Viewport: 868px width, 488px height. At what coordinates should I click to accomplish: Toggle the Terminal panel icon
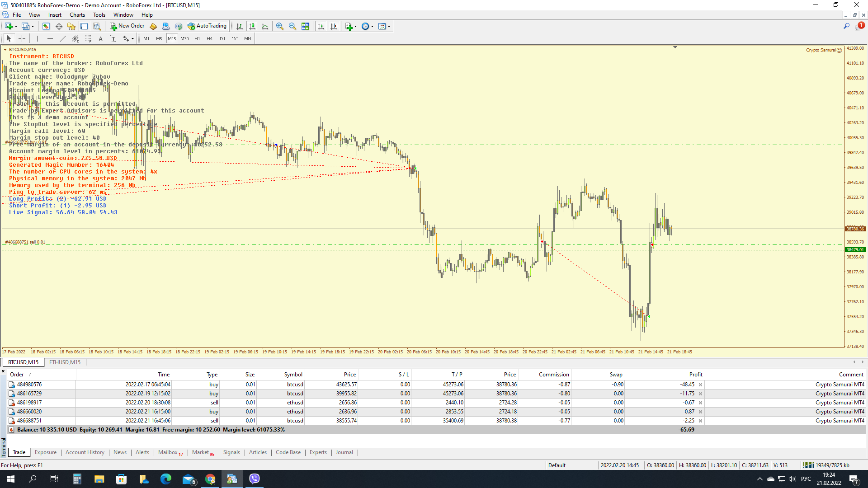pos(84,26)
